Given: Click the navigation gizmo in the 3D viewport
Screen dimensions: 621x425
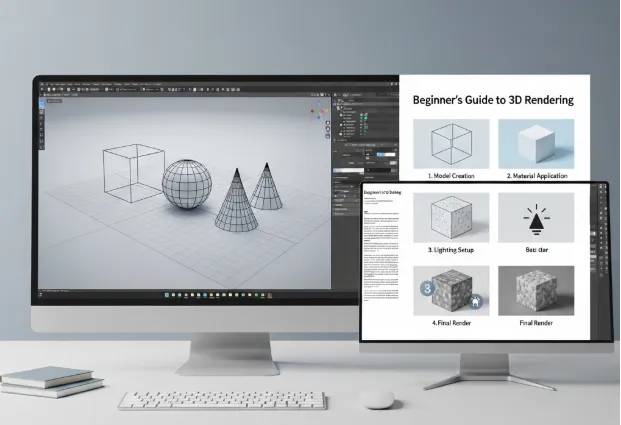Looking at the screenshot, I should tap(321, 108).
